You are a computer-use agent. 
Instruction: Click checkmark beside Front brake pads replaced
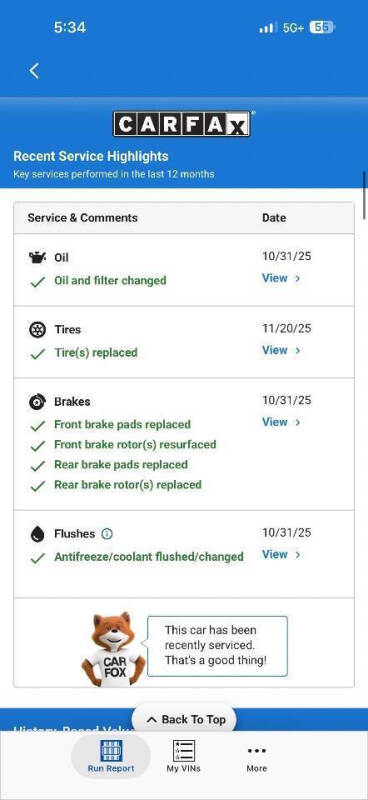click(37, 425)
